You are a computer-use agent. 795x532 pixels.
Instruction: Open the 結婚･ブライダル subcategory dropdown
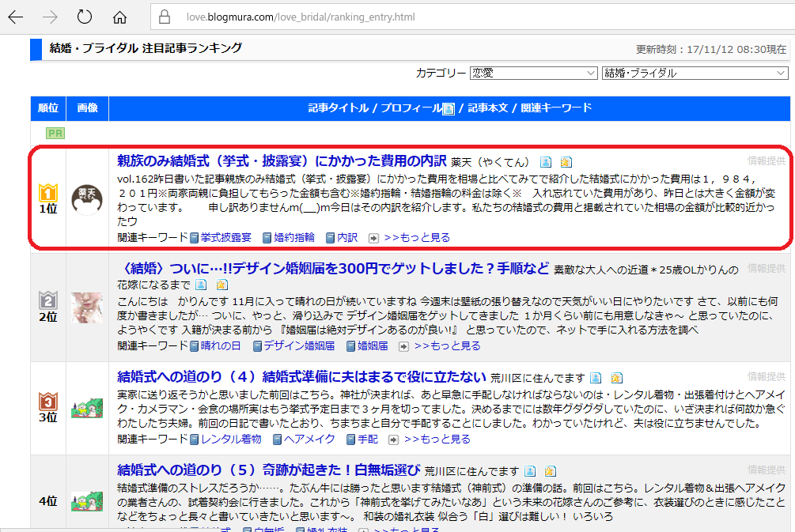click(695, 73)
